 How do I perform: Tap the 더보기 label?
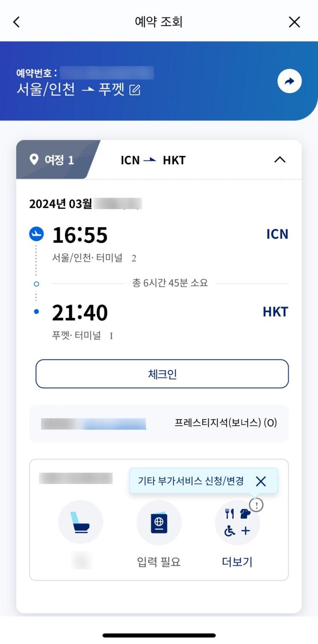click(237, 562)
